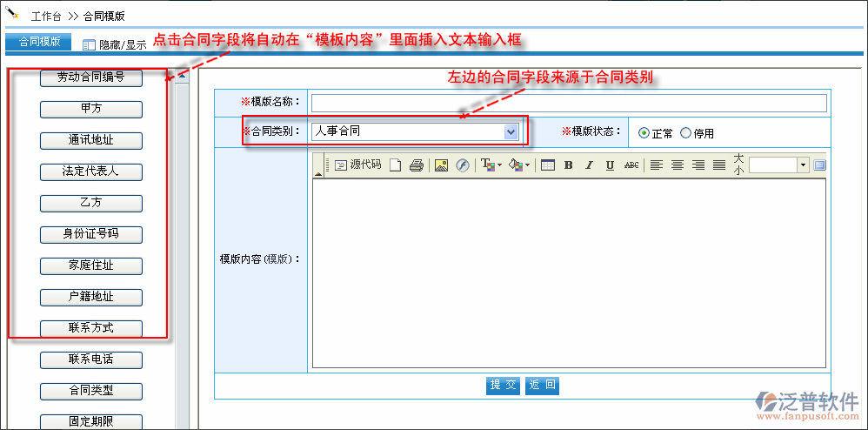Click the print icon in editor toolbar

[417, 165]
